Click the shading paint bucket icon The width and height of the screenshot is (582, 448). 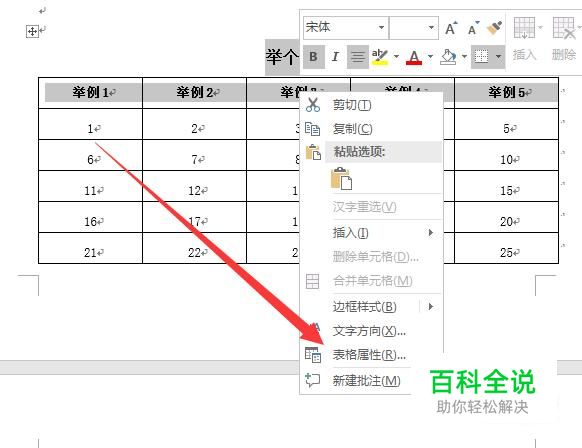pyautogui.click(x=448, y=57)
